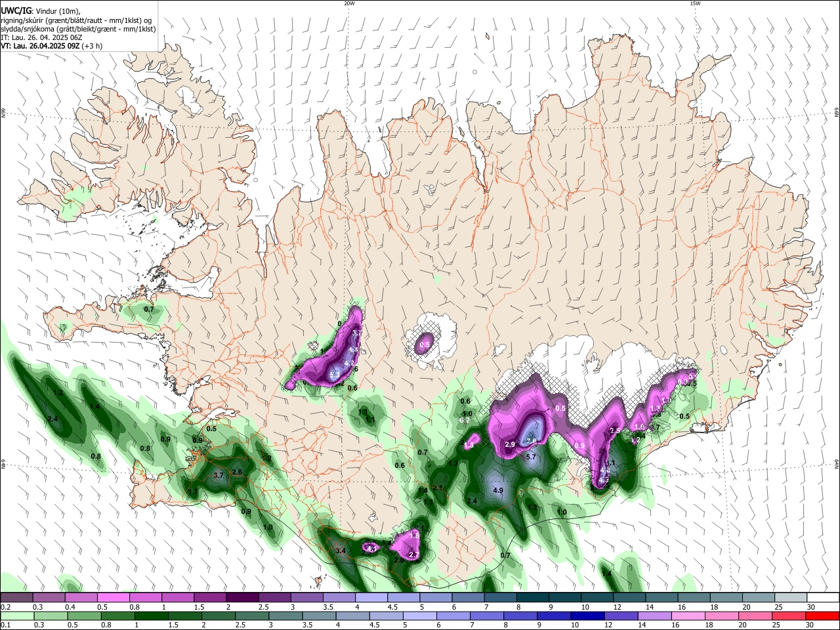Pick light green legend swatch between 0.3 and 0.5
Screen dimensions: 840x630
point(51,616)
